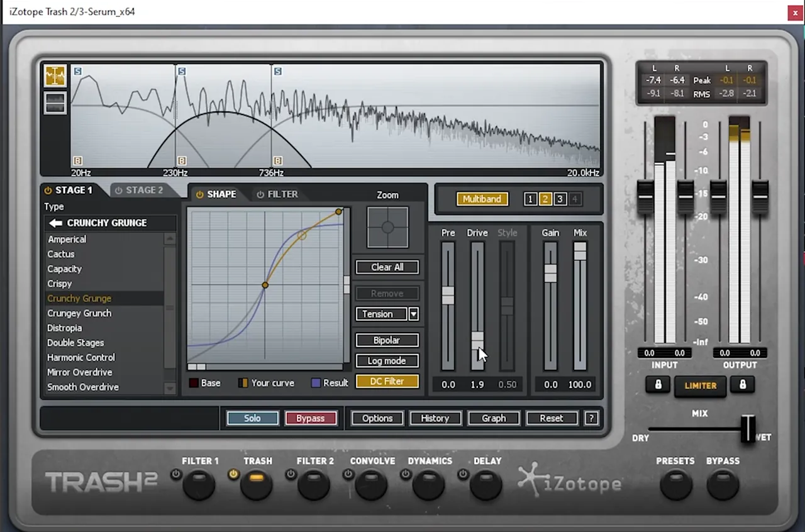Click the red Bypass toggle next to Solo

coord(311,418)
